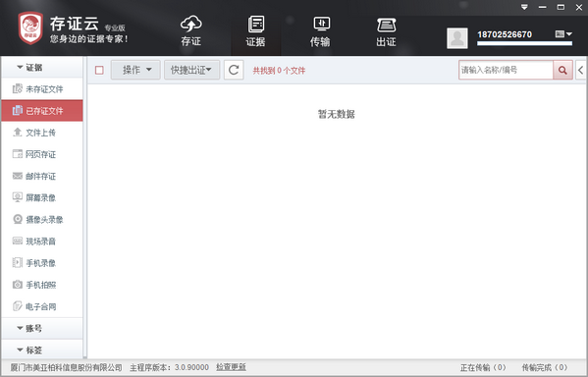Click the 存证云 shield logo
Viewport: 588px width, 377px height.
point(30,28)
